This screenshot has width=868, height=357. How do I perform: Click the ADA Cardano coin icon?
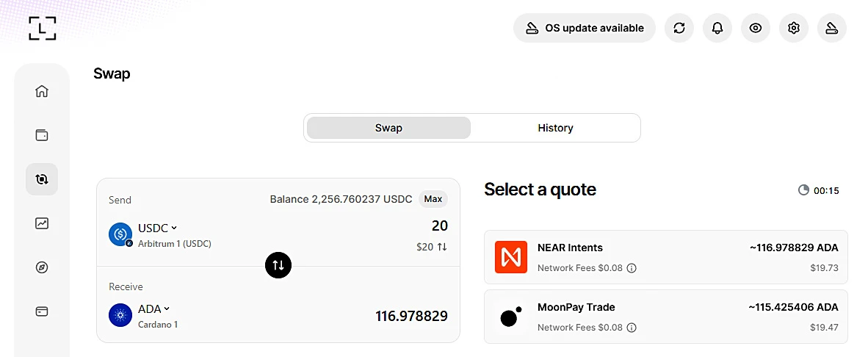120,315
